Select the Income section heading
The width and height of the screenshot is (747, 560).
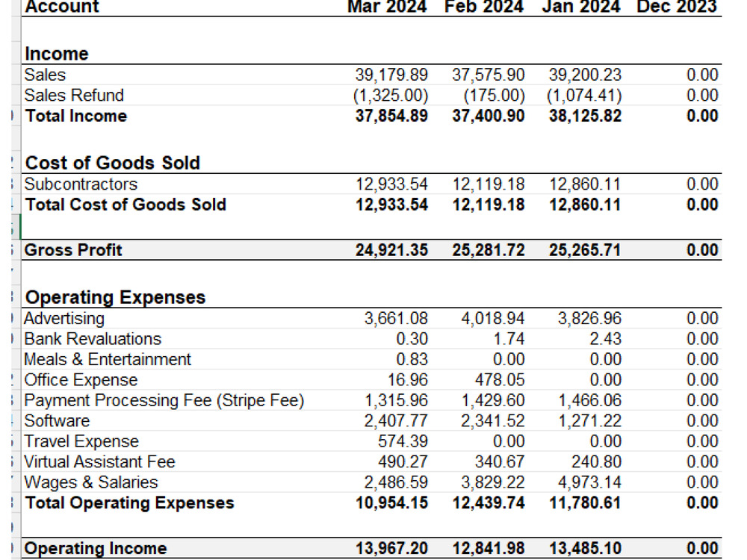pos(57,54)
